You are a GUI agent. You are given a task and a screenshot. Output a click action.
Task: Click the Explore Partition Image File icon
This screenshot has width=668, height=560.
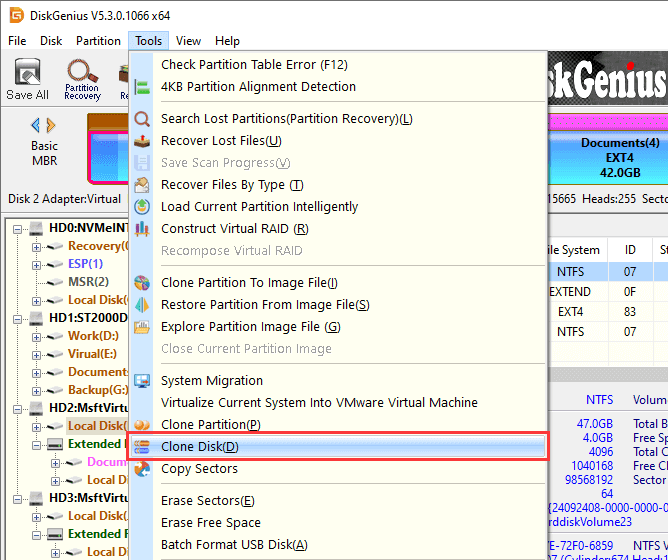pos(142,327)
